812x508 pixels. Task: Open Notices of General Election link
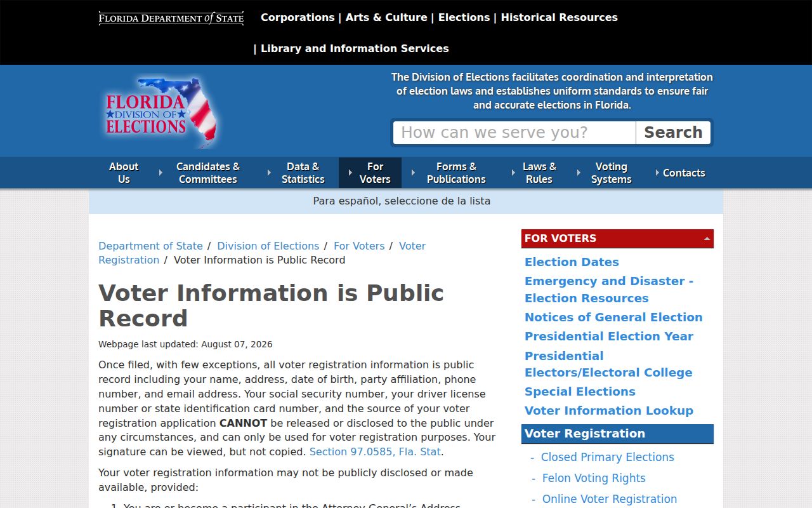pos(613,317)
